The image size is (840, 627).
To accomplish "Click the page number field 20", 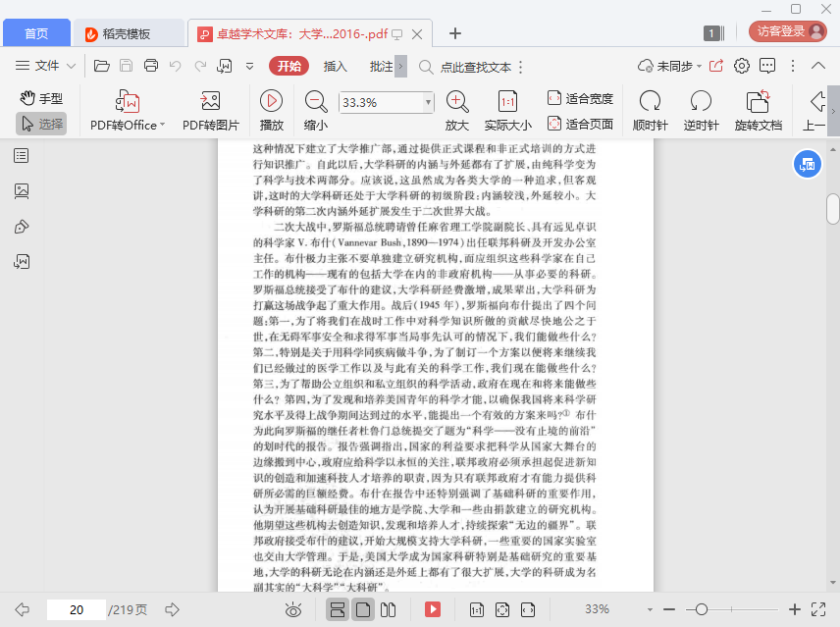I will click(77, 610).
